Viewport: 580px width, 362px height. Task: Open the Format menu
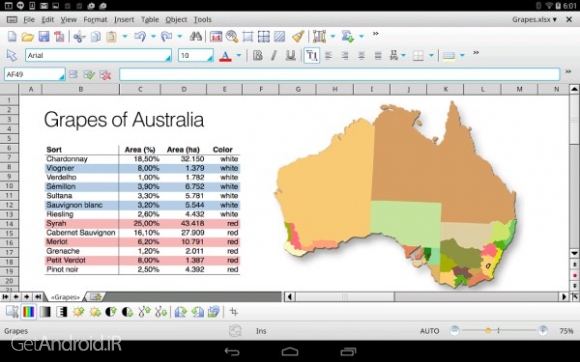[x=95, y=20]
